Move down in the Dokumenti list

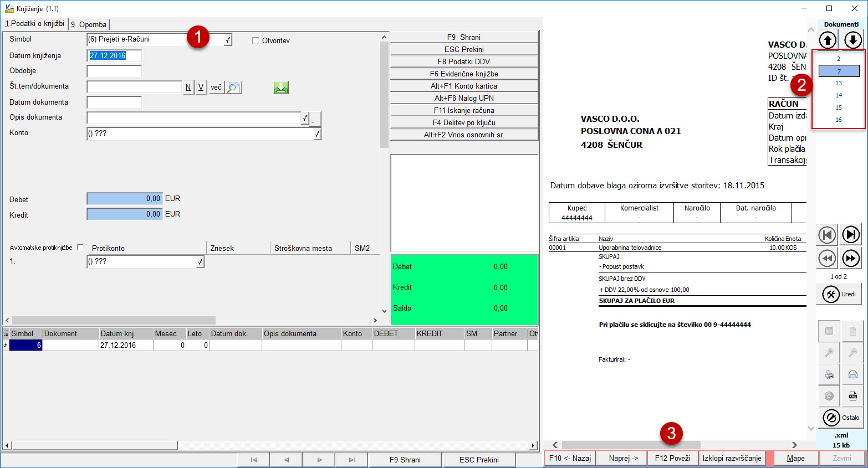point(853,40)
